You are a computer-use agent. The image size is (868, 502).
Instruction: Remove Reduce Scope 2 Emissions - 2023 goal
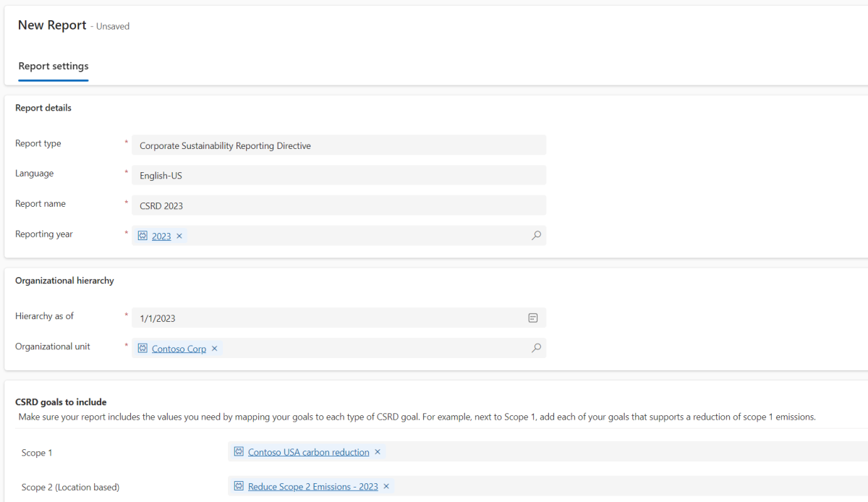386,487
